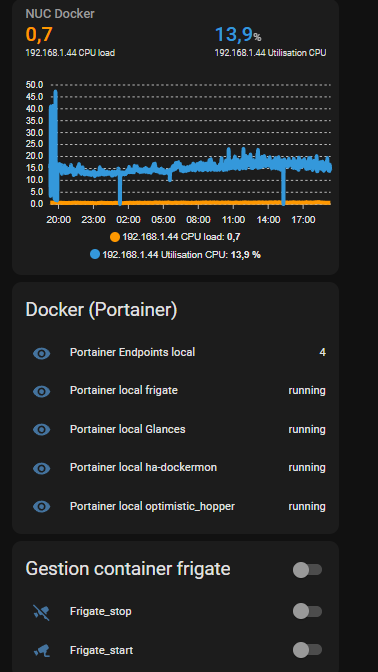
Task: Click the eye icon beside Portainer local frigate
Action: click(42, 391)
